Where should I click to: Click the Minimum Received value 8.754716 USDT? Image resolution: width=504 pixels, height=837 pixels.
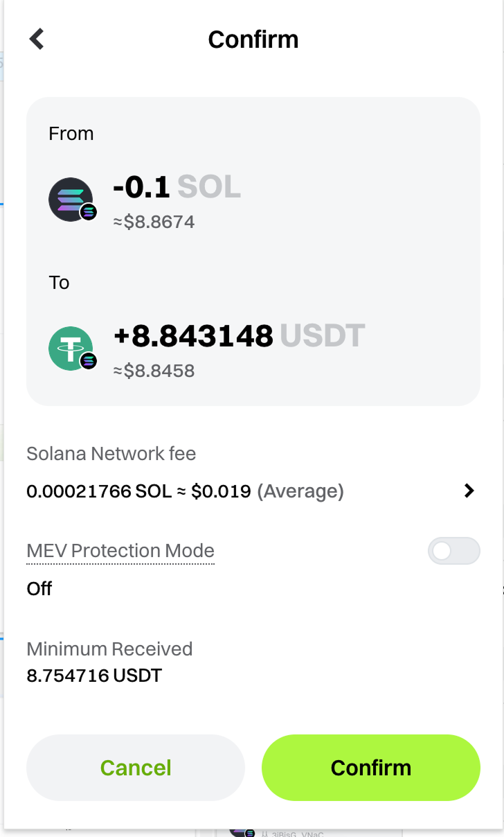coord(94,676)
